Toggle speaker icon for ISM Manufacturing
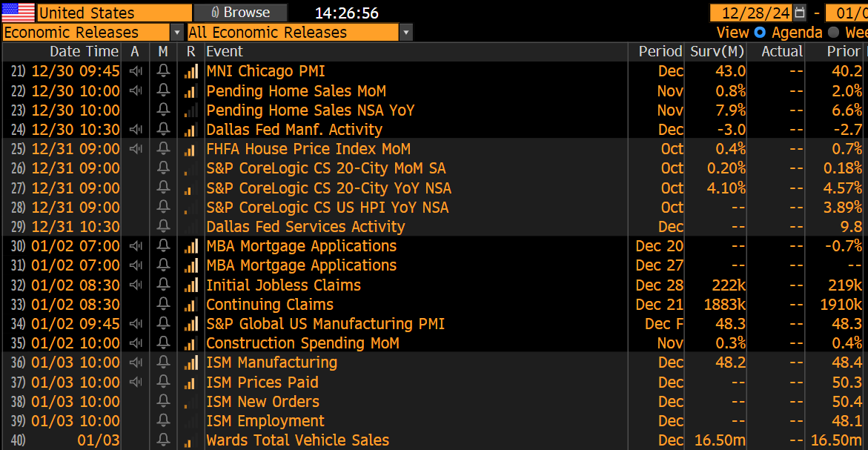Screen dimensions: 868x450 coord(136,363)
